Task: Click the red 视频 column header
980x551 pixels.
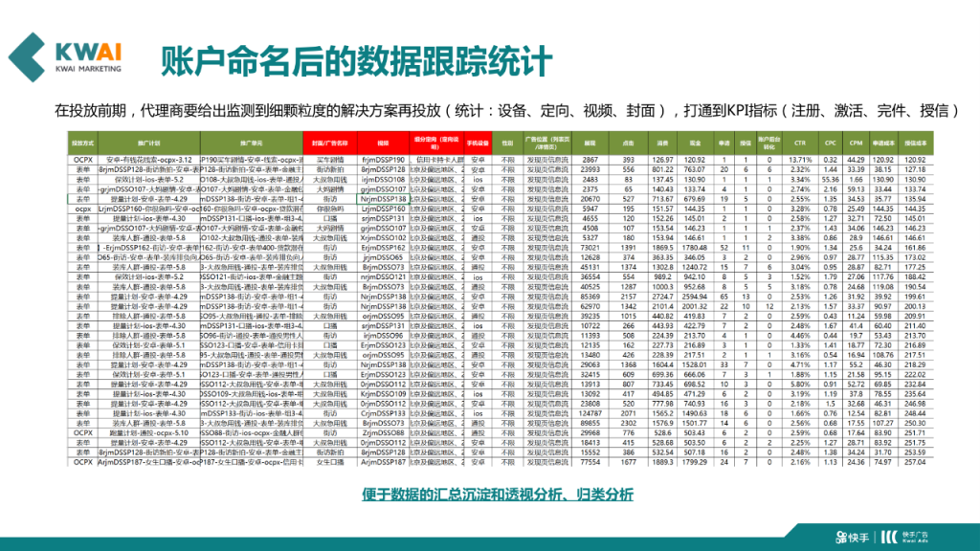Action: point(383,143)
